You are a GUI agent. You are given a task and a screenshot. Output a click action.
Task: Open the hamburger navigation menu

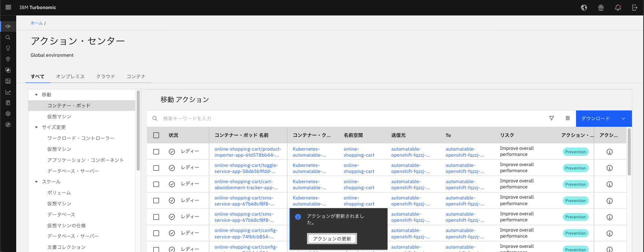pyautogui.click(x=8, y=7)
